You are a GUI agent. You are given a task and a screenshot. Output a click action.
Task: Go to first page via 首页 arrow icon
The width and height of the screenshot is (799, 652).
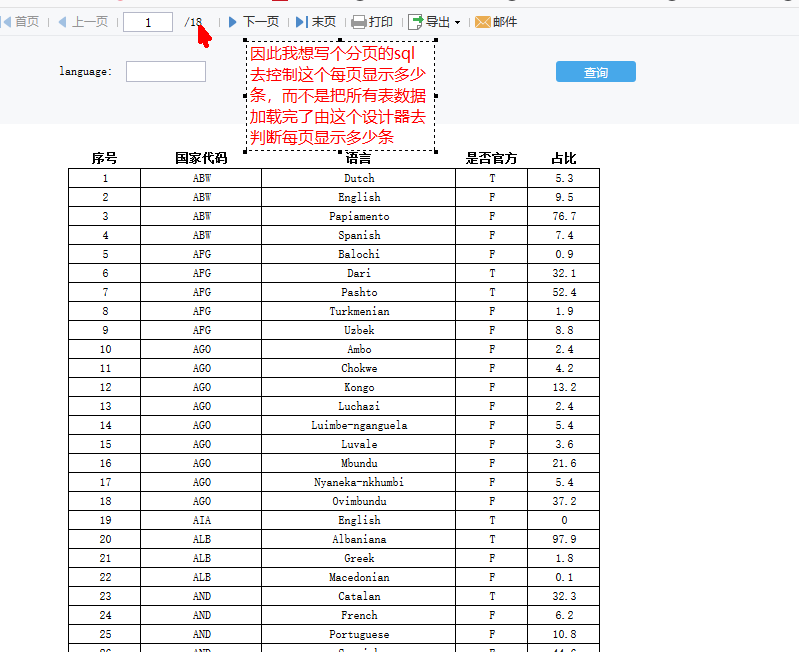point(6,22)
